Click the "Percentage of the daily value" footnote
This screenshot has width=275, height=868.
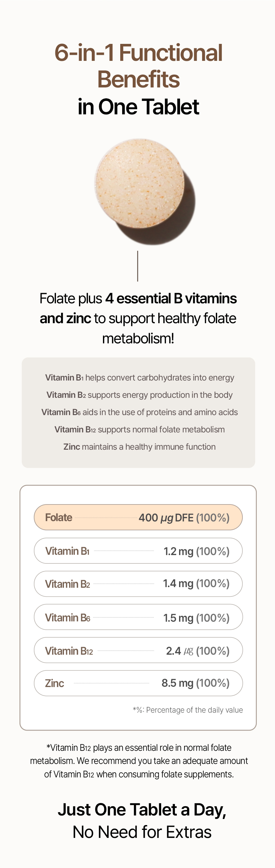click(x=188, y=710)
